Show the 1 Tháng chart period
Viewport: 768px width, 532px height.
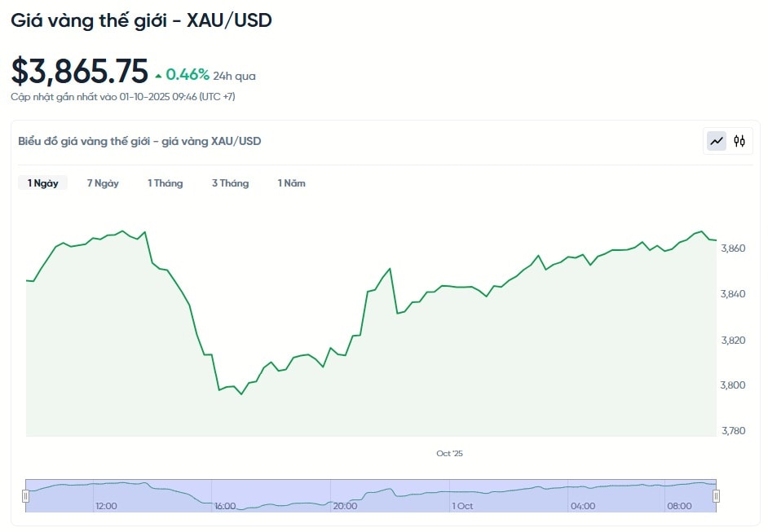coord(165,183)
